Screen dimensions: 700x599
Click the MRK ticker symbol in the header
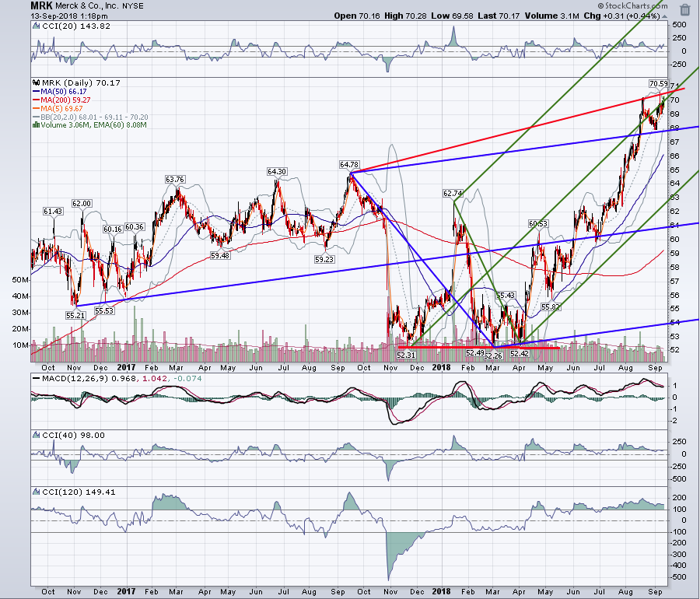coord(41,5)
